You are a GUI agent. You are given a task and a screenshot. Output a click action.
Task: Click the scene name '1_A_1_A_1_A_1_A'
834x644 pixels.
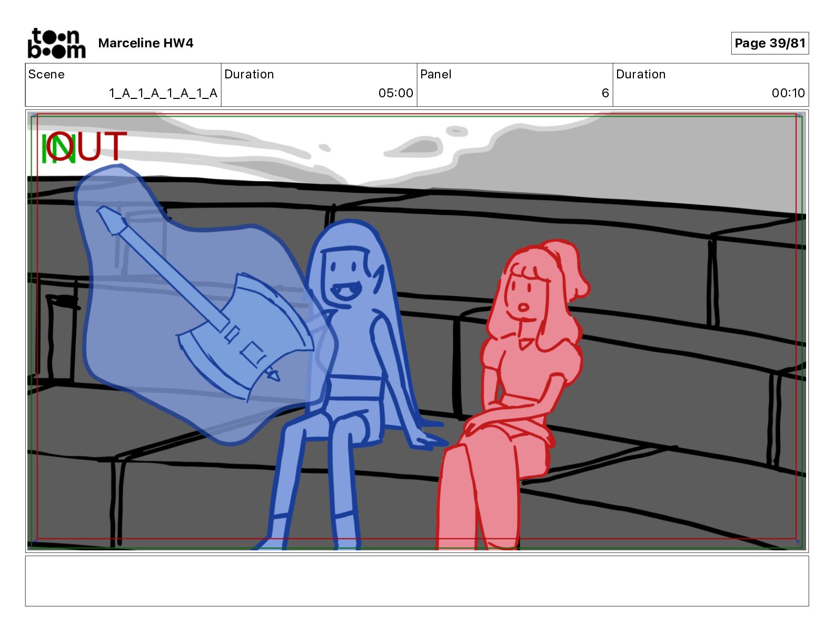163,93
